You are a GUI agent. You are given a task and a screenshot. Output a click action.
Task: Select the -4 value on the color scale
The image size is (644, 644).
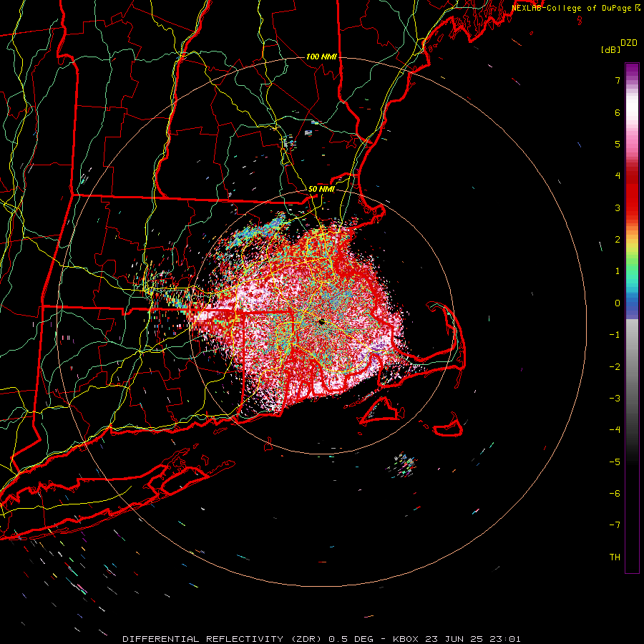(615, 430)
